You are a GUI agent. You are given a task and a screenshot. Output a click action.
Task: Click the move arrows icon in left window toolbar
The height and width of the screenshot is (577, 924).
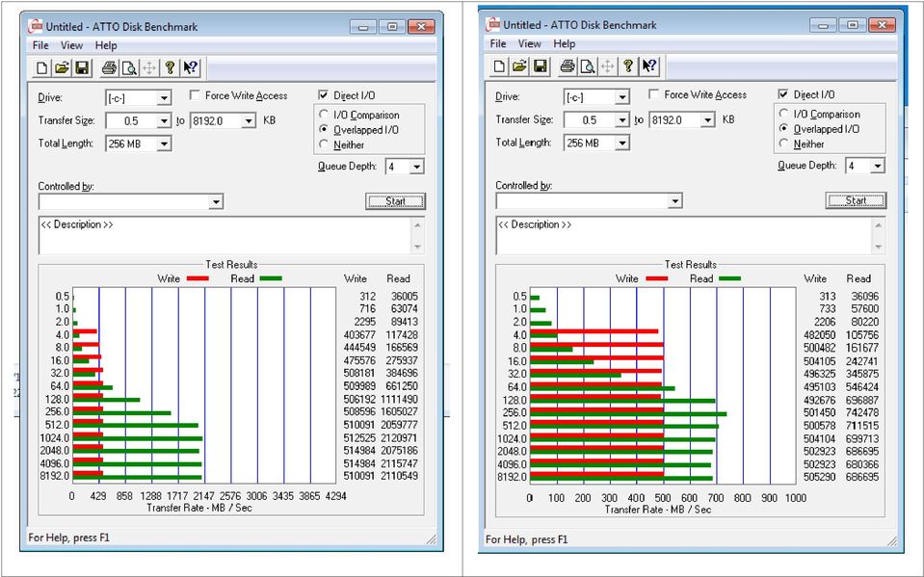[149, 67]
